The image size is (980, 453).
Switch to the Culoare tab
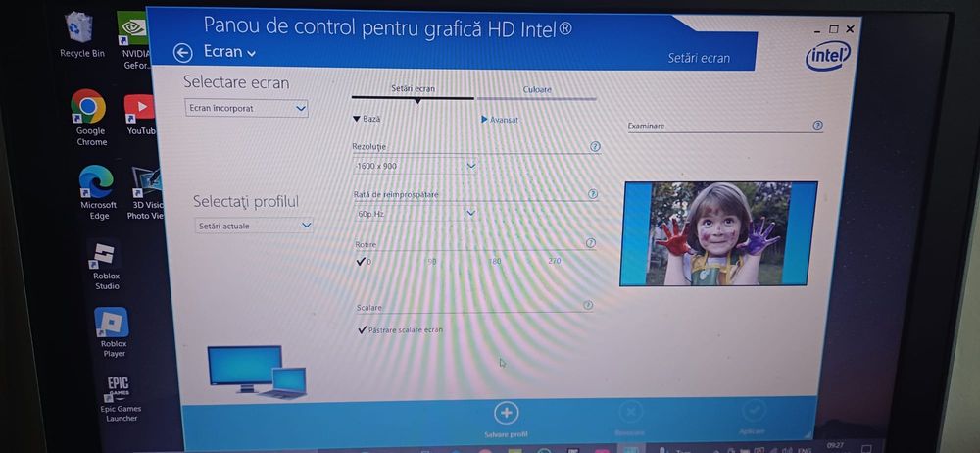tap(537, 89)
